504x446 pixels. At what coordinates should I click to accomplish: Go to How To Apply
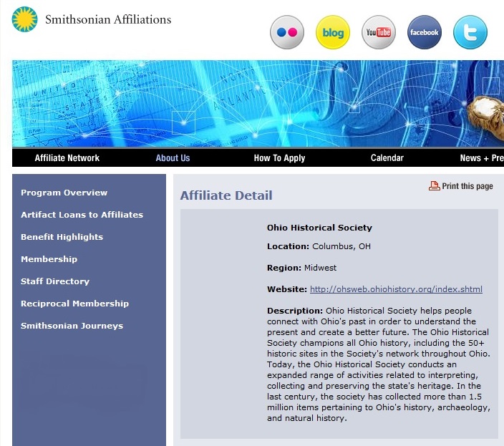click(x=279, y=157)
